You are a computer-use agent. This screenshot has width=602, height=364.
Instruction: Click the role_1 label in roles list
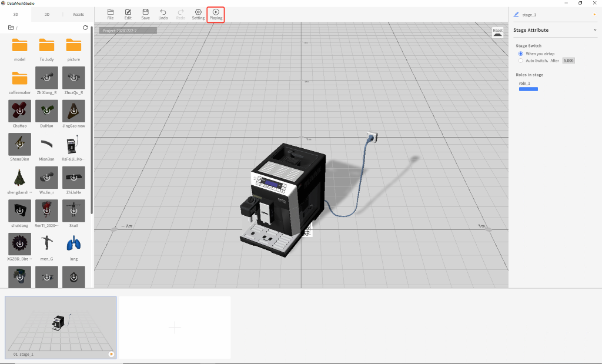pos(524,84)
